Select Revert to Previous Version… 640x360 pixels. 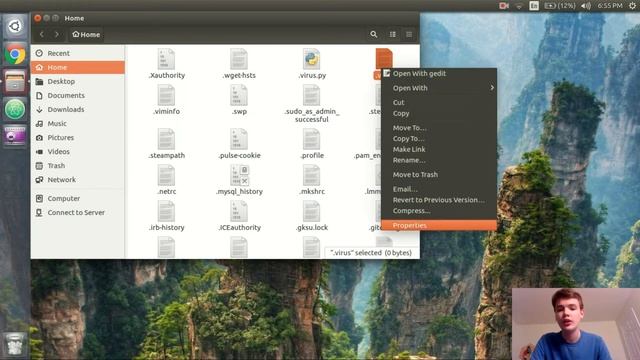click(x=439, y=200)
